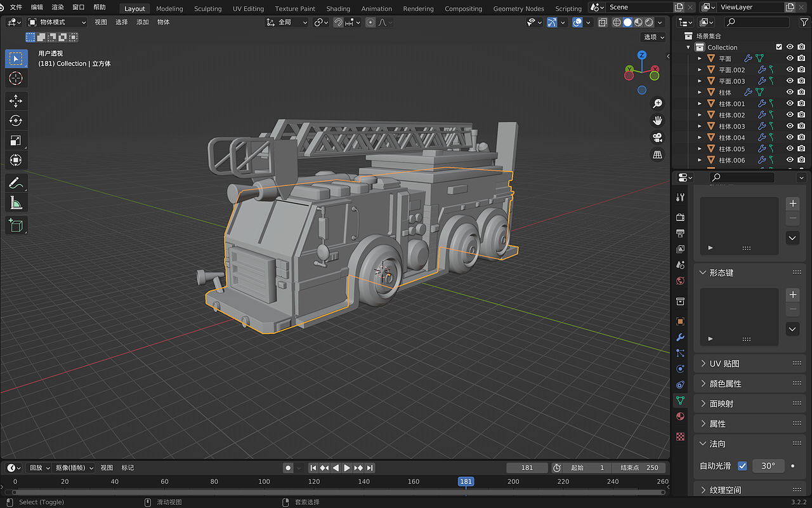Open the Render properties tab
This screenshot has height=508, width=812.
coord(681,217)
